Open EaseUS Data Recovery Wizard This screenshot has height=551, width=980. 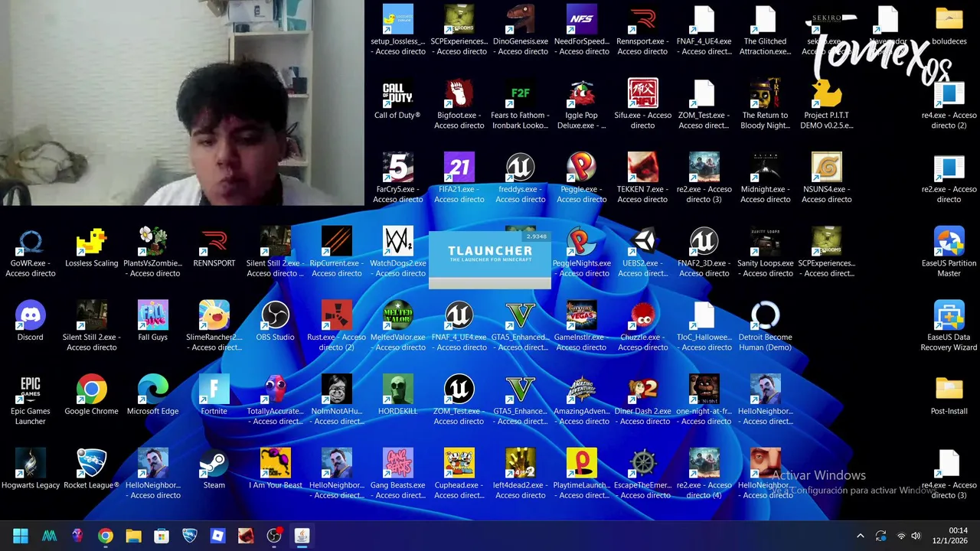pyautogui.click(x=949, y=326)
